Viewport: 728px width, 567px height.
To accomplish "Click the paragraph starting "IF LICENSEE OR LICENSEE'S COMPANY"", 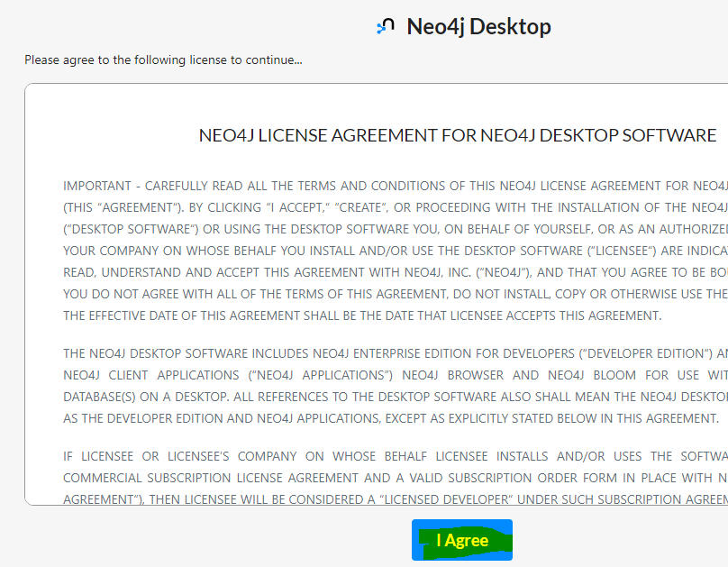I will click(x=396, y=478).
